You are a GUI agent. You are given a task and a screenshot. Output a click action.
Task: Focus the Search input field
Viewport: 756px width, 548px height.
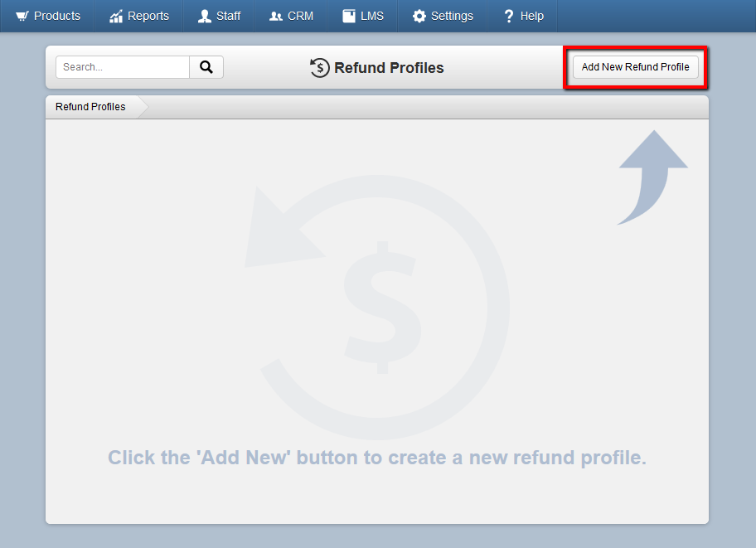point(123,67)
